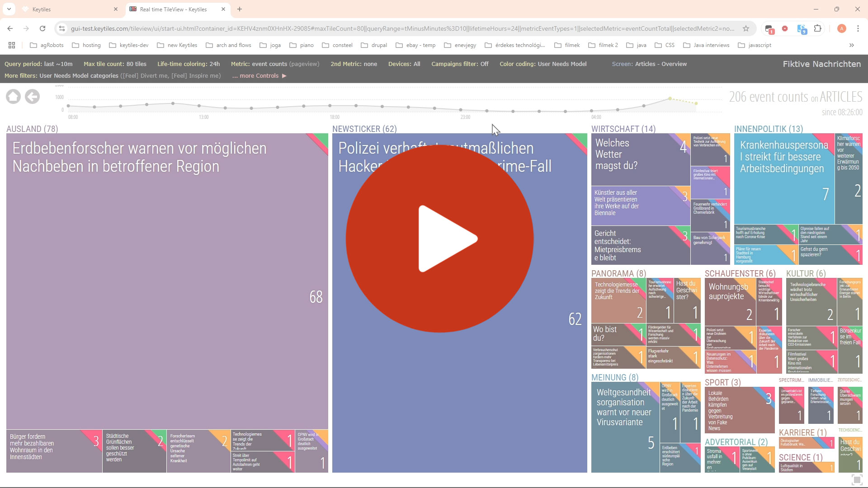This screenshot has height=488, width=868.
Task: Open the Städtische Grünflächen tile
Action: [134, 451]
